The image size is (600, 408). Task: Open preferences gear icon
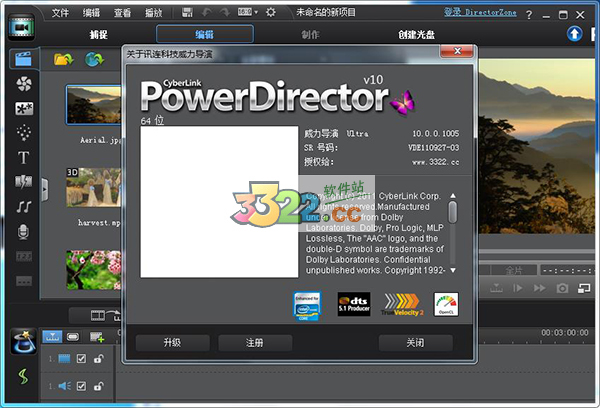(271, 12)
